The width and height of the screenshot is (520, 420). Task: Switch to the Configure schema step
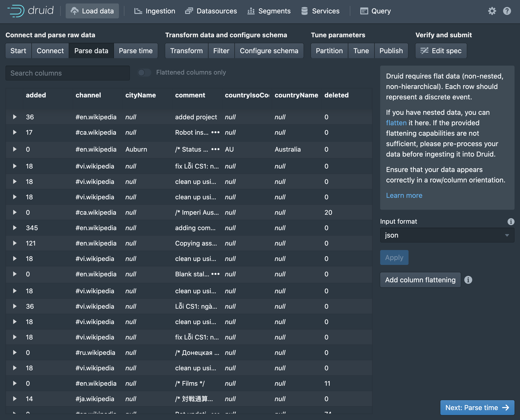(269, 51)
